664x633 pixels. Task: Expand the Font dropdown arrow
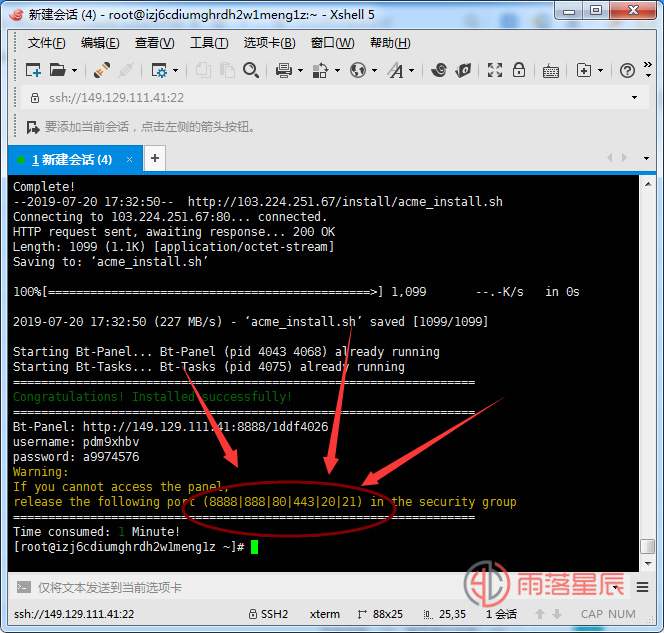pyautogui.click(x=412, y=70)
